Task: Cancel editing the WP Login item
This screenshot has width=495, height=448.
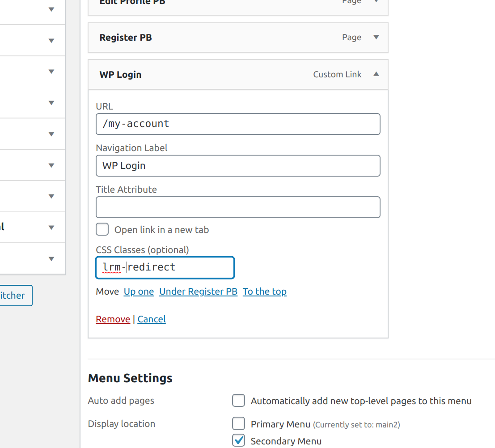Action: pyautogui.click(x=152, y=319)
